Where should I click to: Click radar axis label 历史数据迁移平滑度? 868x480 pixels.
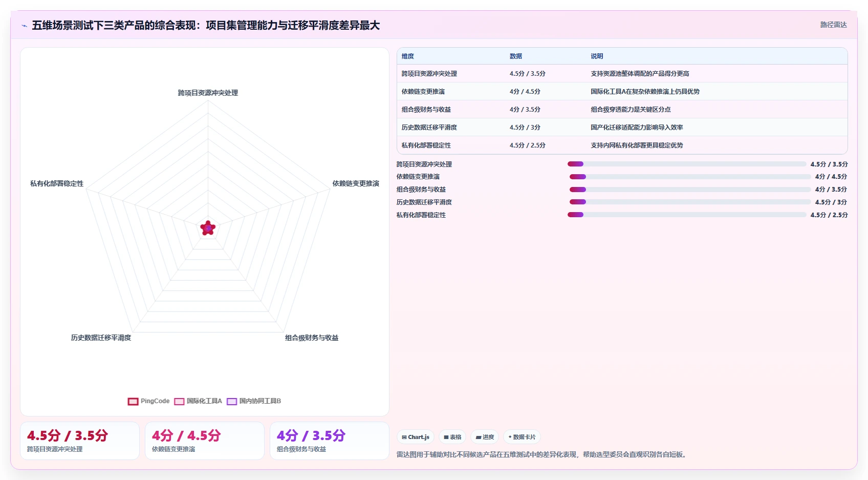click(x=101, y=338)
